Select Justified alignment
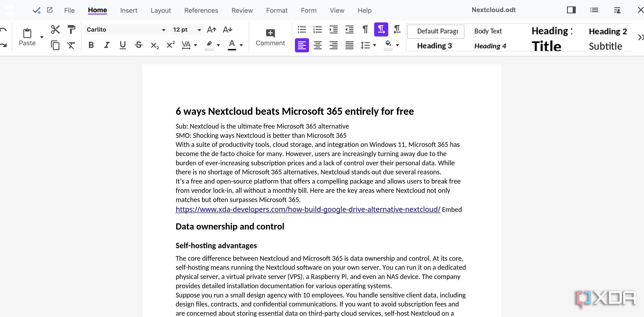644x317 pixels. [349, 45]
